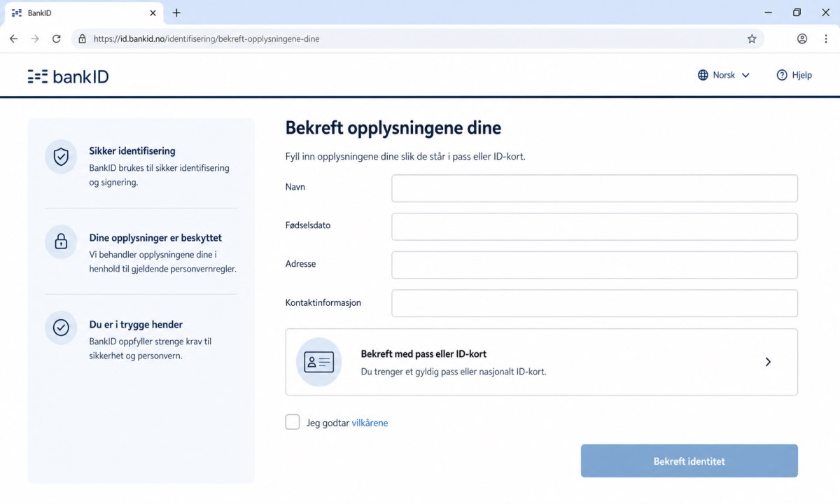Click the Navn field label
Screen dimensions: 840x504
click(x=295, y=187)
